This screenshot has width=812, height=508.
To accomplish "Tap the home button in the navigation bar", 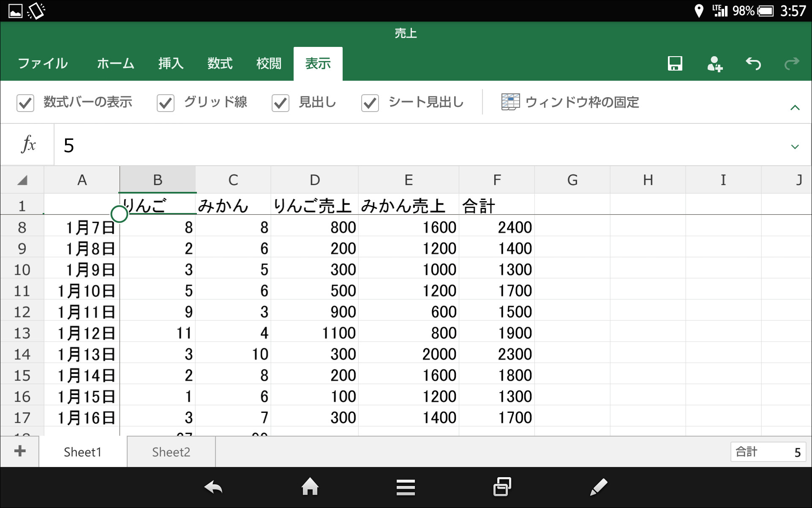I will pyautogui.click(x=310, y=487).
